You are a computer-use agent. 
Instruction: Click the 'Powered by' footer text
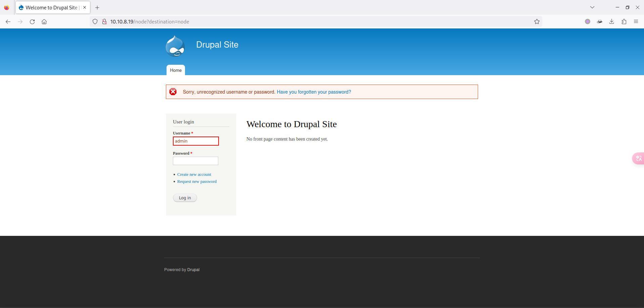(175, 270)
